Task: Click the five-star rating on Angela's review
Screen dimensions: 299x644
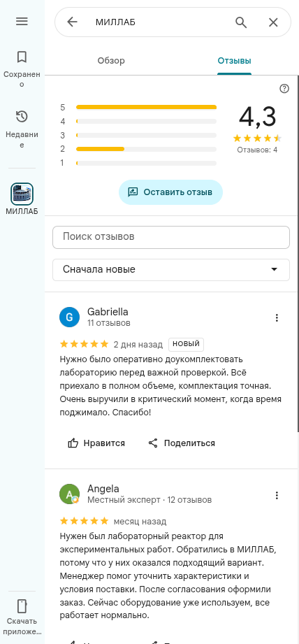Action: point(84,521)
